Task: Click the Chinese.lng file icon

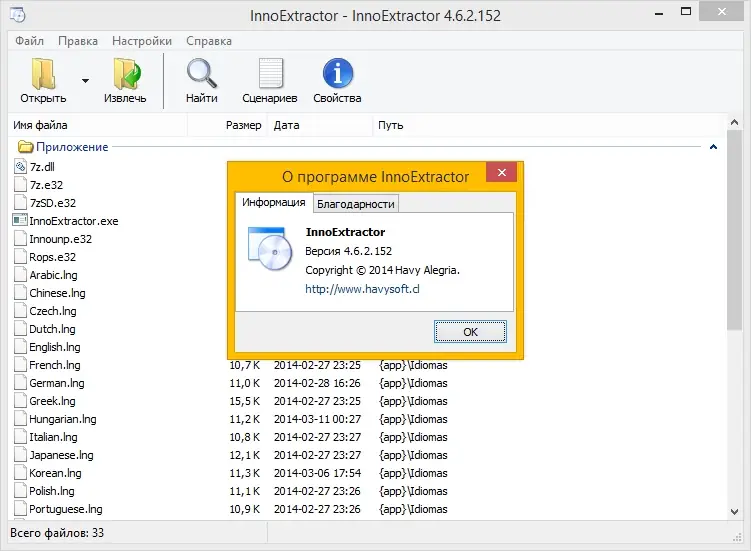Action: click(x=20, y=293)
